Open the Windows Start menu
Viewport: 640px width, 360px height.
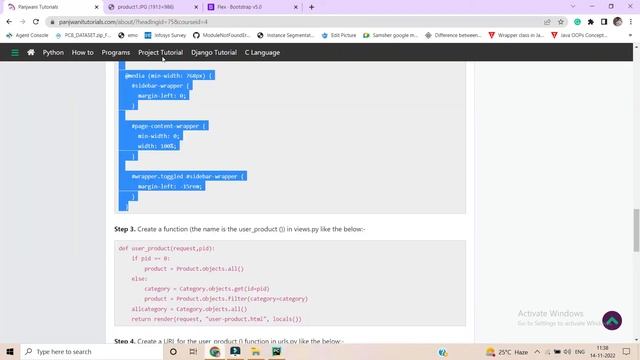(x=10, y=352)
